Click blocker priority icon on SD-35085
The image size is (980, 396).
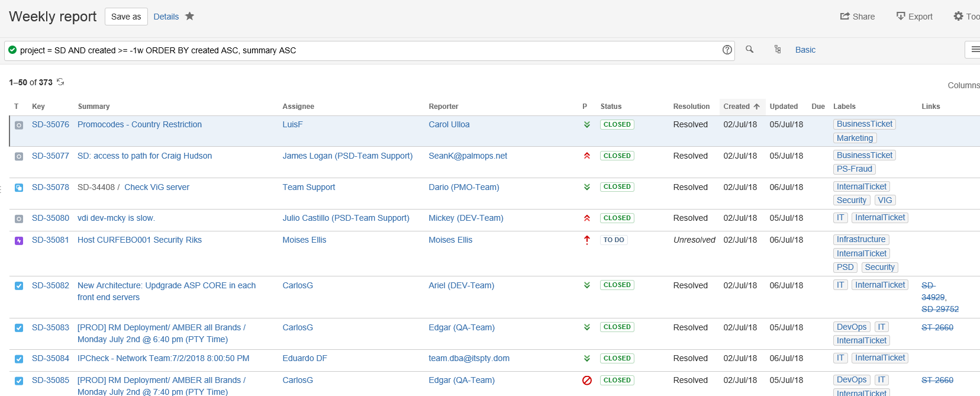click(586, 381)
